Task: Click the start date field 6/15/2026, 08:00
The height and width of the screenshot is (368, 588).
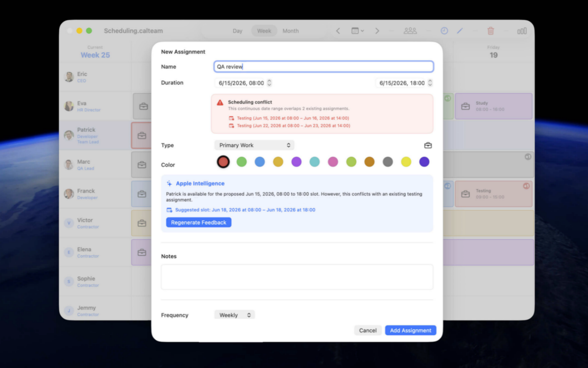Action: point(241,83)
